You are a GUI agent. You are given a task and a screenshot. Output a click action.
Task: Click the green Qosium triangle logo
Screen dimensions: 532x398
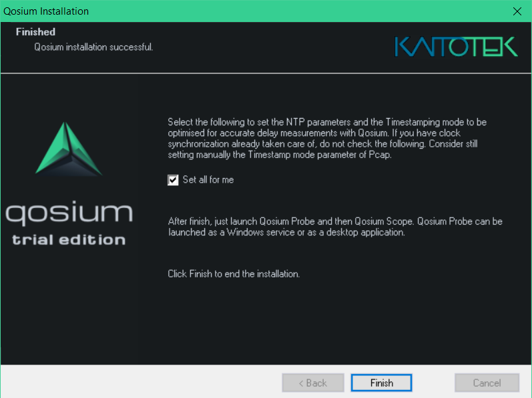(x=69, y=149)
